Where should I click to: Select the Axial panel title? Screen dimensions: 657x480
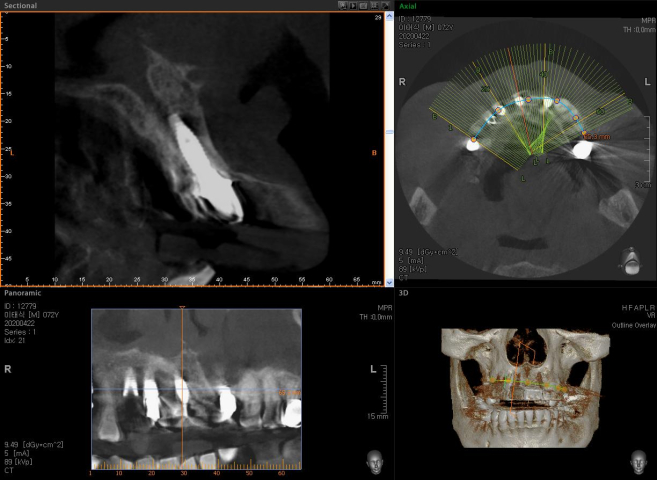[409, 6]
